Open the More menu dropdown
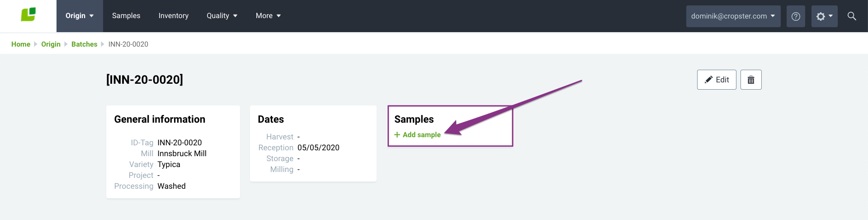 coord(268,16)
